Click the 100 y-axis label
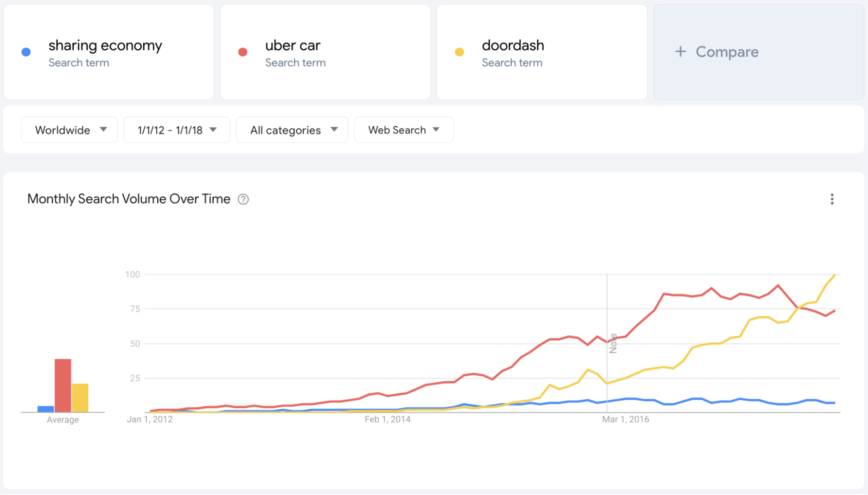The height and width of the screenshot is (495, 868). click(x=133, y=274)
